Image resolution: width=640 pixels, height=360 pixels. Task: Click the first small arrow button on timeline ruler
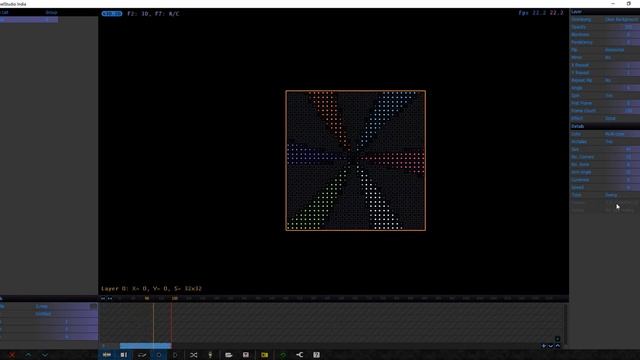103,298
